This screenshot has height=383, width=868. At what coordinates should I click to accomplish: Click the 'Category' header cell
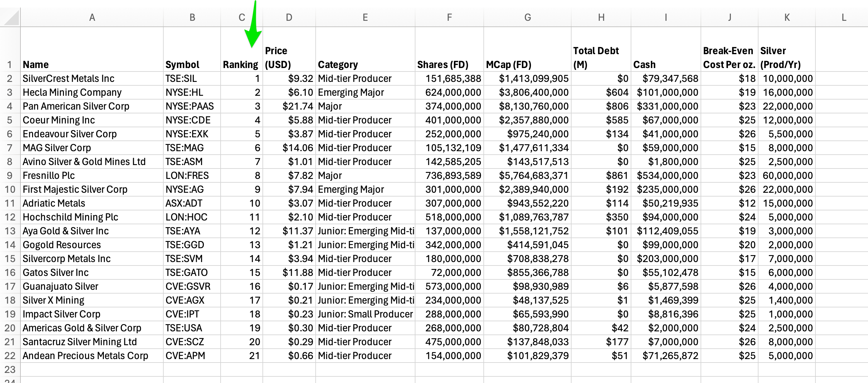tap(365, 49)
